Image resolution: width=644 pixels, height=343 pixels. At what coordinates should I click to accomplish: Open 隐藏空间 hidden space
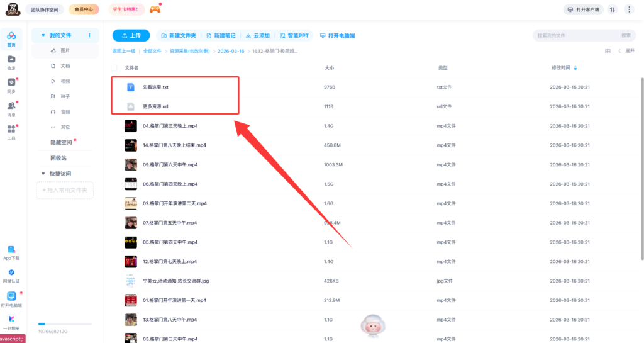[x=61, y=142]
